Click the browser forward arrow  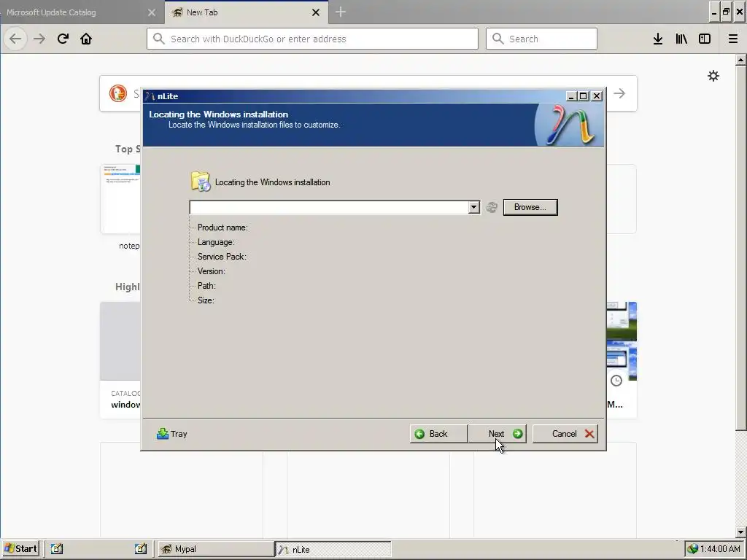[x=39, y=39]
